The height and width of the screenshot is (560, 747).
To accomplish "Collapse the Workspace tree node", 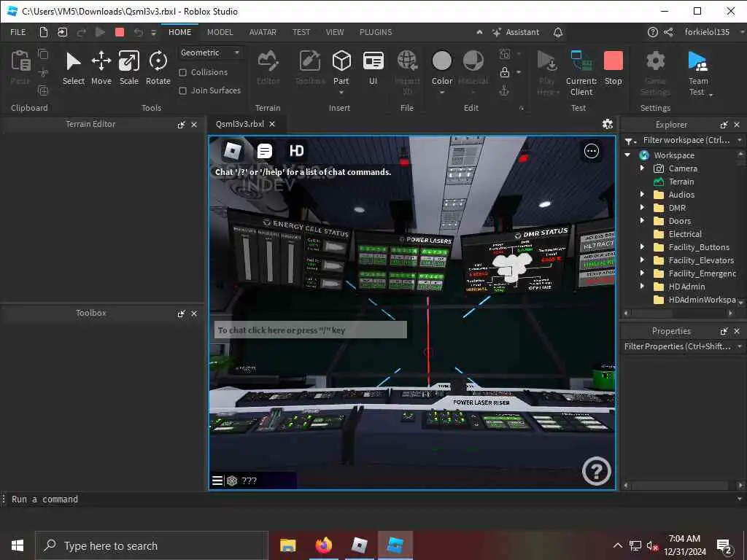I will [x=628, y=155].
